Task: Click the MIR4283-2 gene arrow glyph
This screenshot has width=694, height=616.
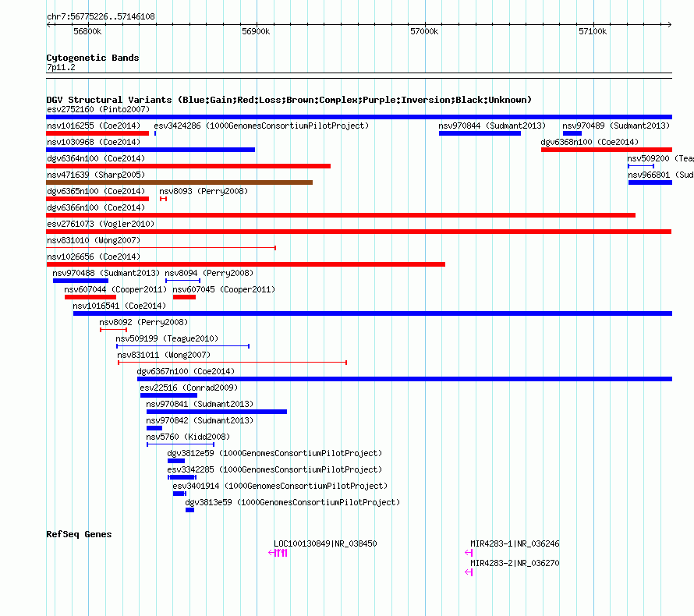Action: click(x=469, y=572)
